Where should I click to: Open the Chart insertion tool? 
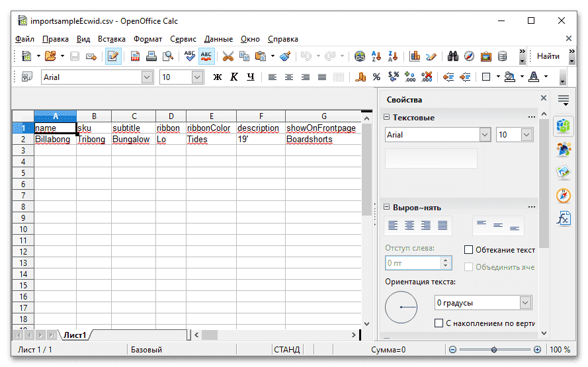pyautogui.click(x=415, y=56)
